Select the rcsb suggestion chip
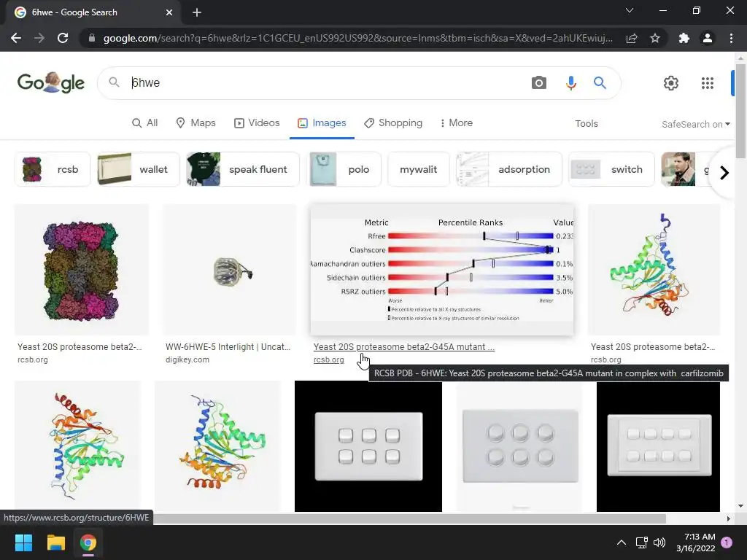This screenshot has height=560, width=747. click(53, 169)
